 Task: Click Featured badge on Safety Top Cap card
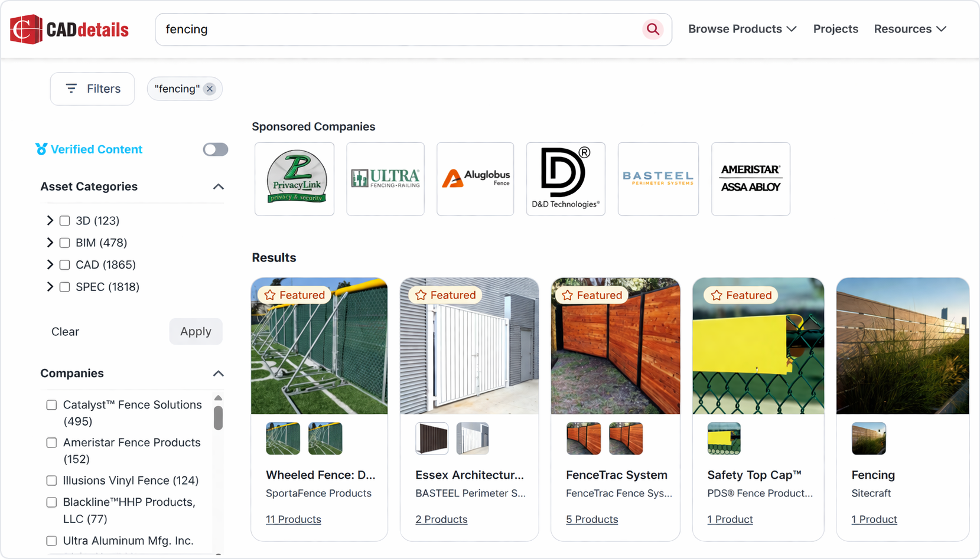[741, 295]
